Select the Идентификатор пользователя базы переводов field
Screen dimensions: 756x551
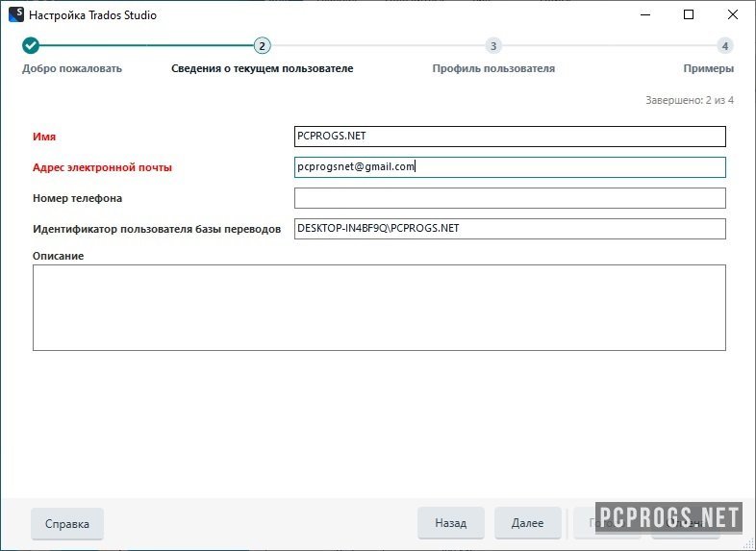pos(510,229)
